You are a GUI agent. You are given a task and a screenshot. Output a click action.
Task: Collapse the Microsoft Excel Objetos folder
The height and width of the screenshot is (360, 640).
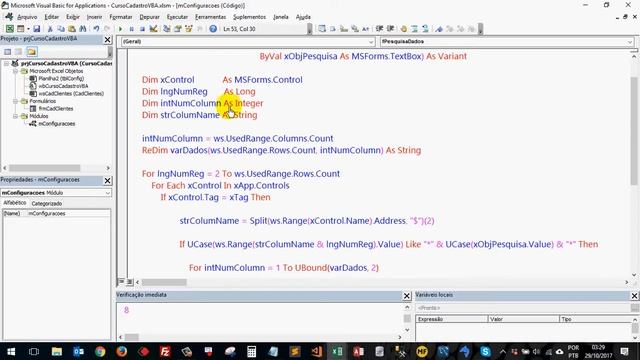[x=16, y=71]
